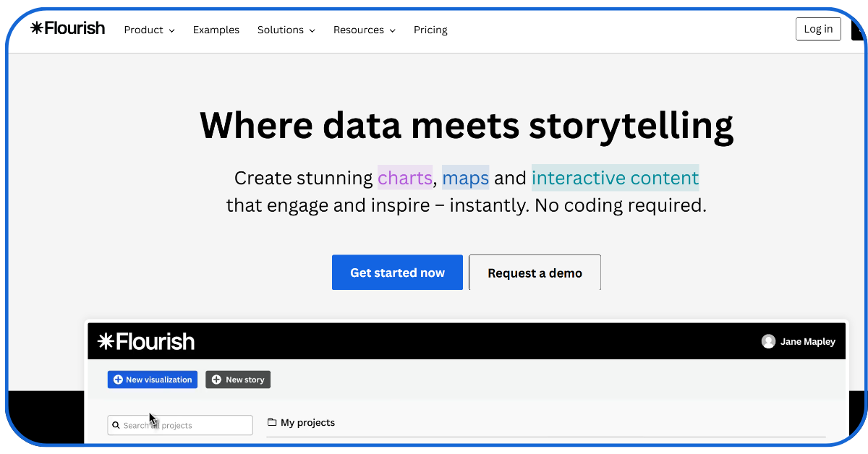868x454 pixels.
Task: Click the interactive content link
Action: point(615,178)
